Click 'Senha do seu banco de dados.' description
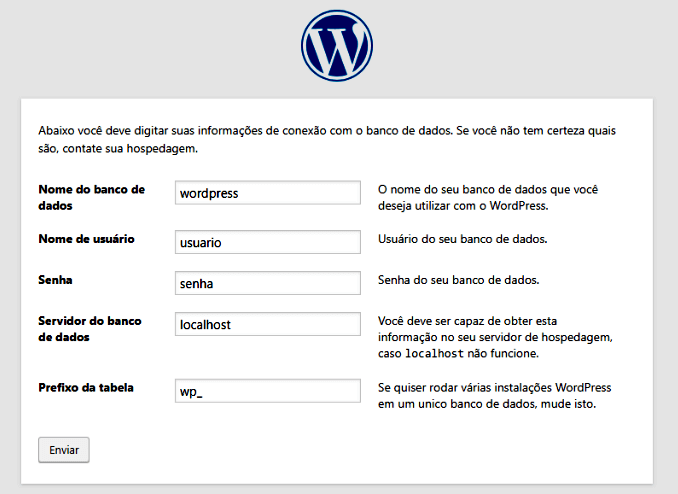678x494 pixels. 458,280
